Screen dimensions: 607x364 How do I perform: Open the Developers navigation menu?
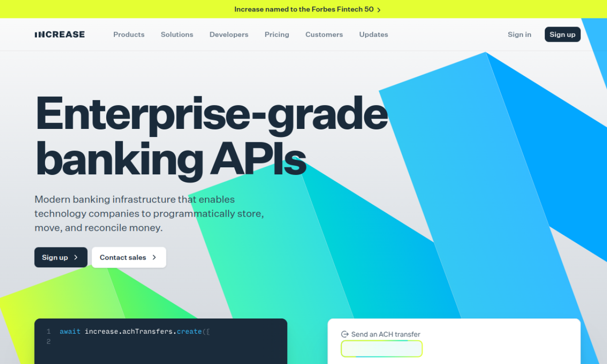click(229, 35)
